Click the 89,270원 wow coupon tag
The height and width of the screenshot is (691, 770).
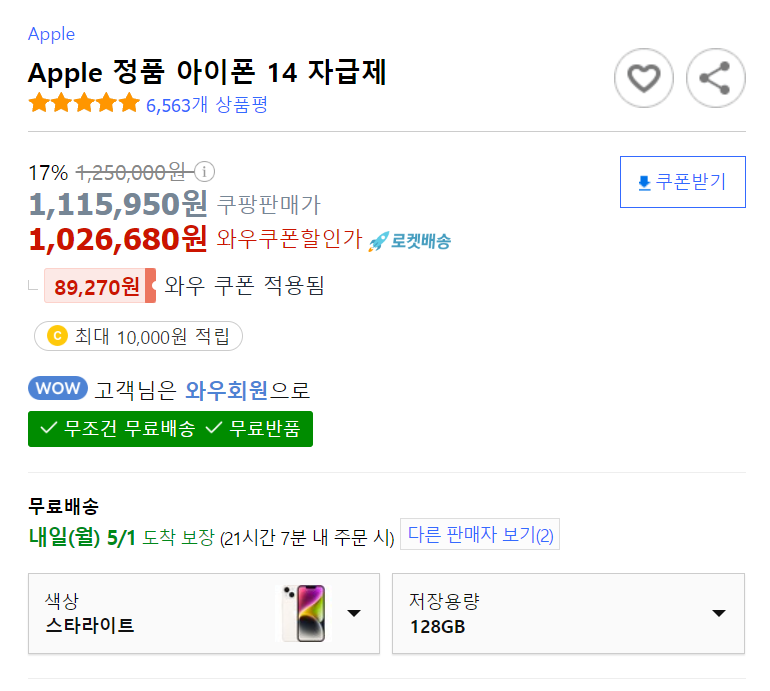[x=100, y=286]
